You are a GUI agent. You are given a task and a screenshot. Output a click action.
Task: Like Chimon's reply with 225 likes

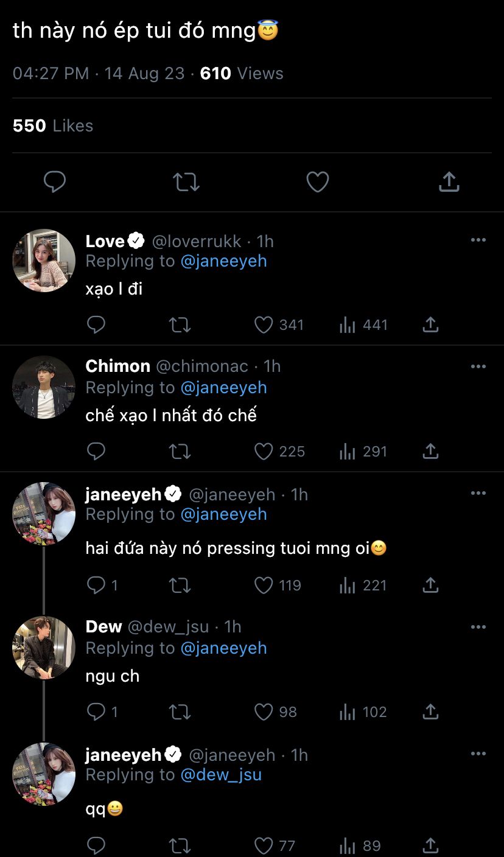tap(264, 452)
